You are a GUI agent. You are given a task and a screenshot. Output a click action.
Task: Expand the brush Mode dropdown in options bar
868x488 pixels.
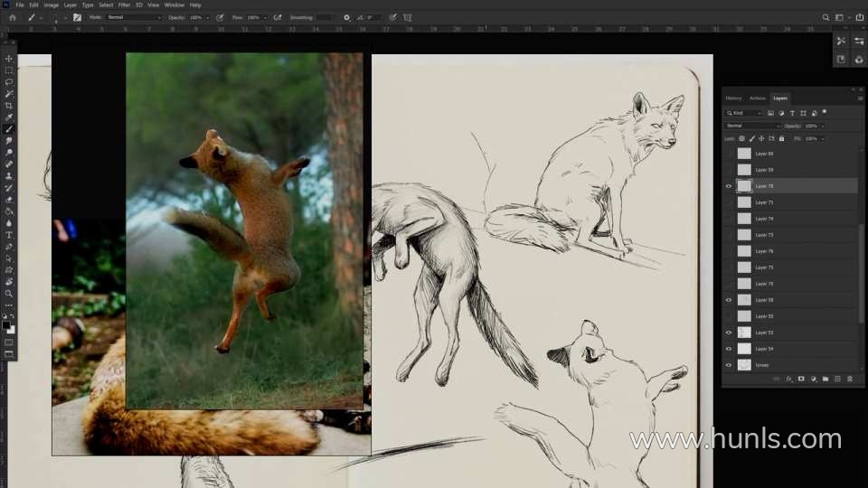click(x=133, y=17)
